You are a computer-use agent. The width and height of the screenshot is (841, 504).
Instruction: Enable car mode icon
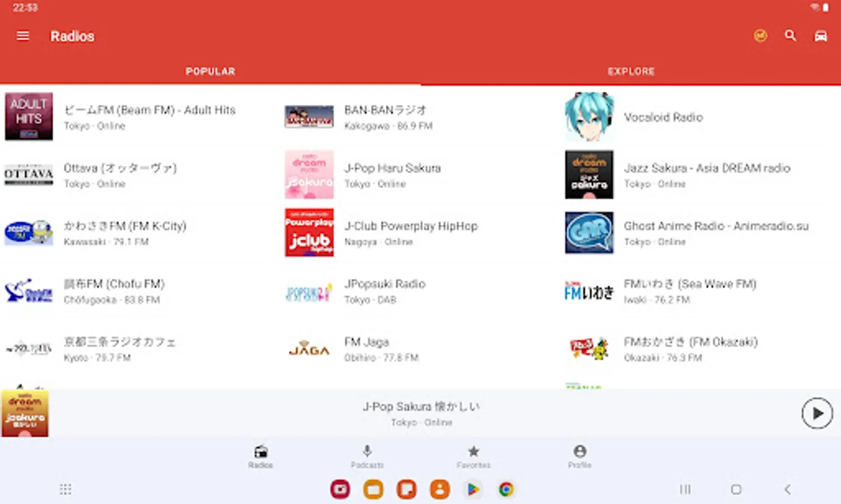pos(820,36)
